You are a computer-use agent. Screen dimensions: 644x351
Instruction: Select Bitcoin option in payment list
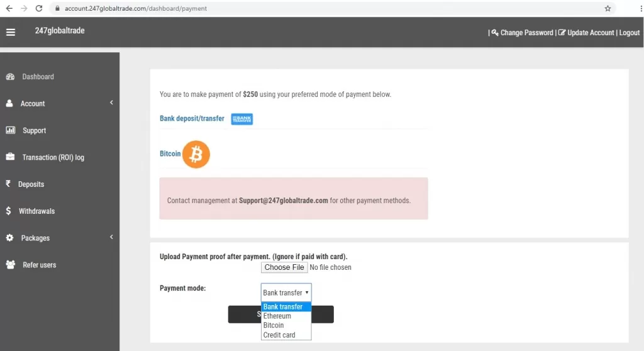286,325
